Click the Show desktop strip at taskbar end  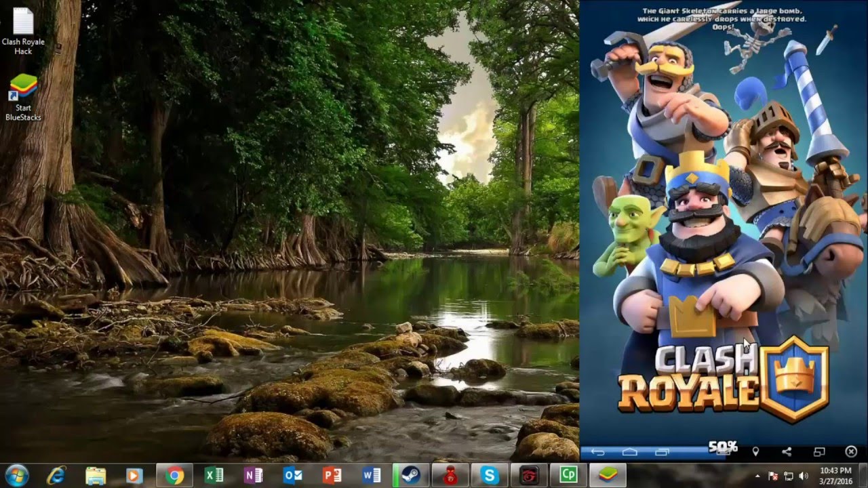pyautogui.click(x=863, y=476)
